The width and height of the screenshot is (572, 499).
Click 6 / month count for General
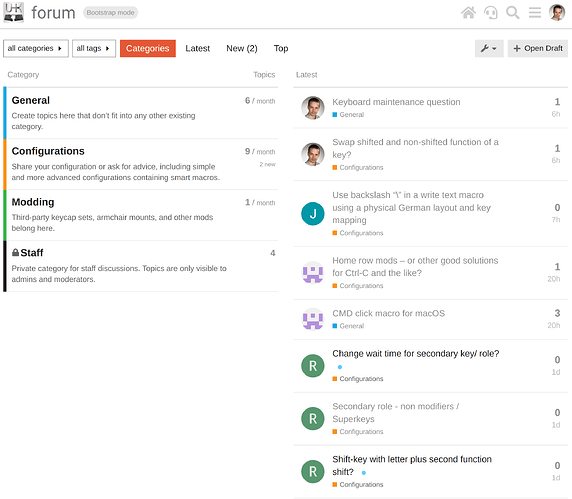click(260, 100)
